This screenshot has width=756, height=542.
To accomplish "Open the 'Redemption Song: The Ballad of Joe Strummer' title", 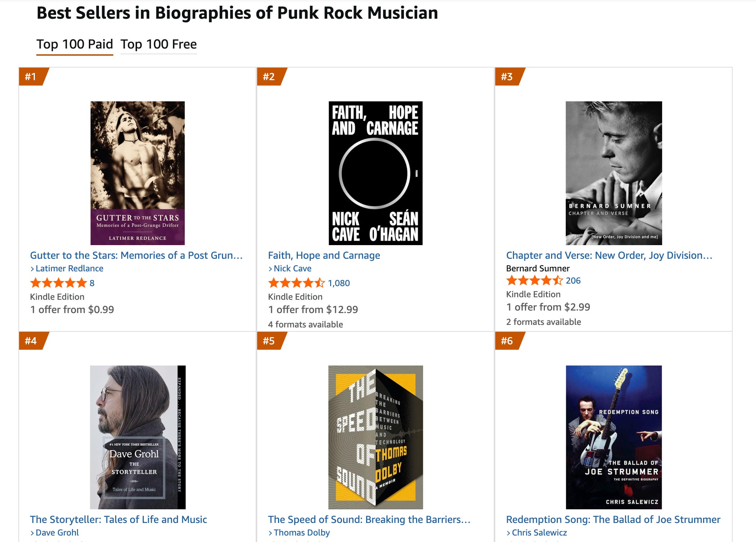I will click(x=613, y=519).
